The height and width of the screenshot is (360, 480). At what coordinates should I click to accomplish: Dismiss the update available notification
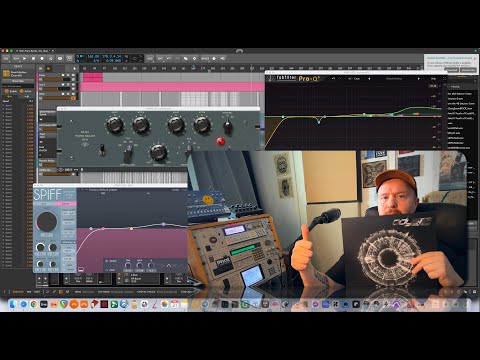coord(475,58)
